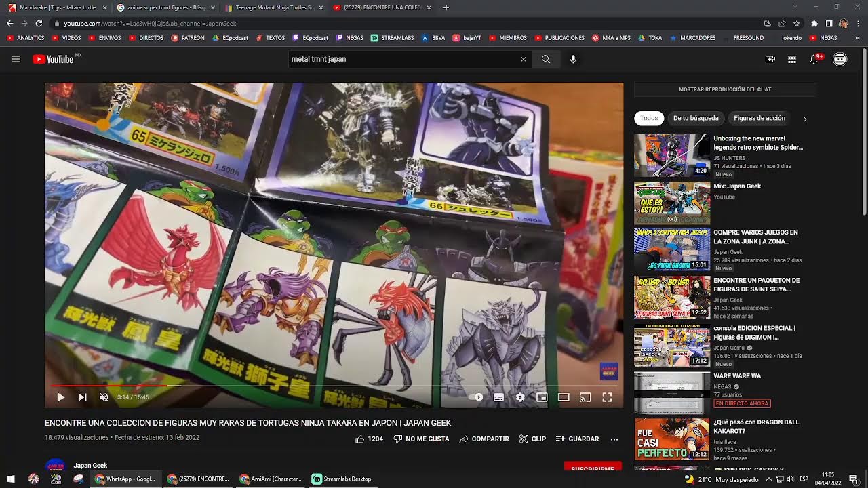
Task: Click the NO ME GUSTA dislike button
Action: (x=421, y=439)
